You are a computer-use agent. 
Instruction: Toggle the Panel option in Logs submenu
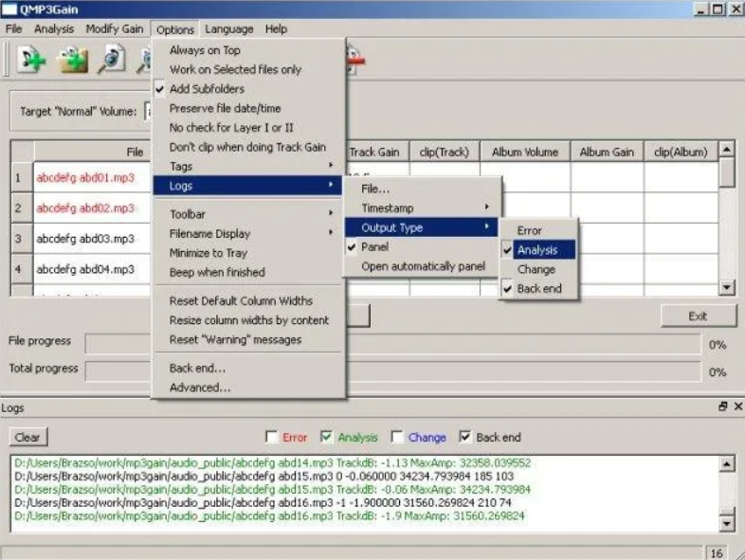pos(421,247)
